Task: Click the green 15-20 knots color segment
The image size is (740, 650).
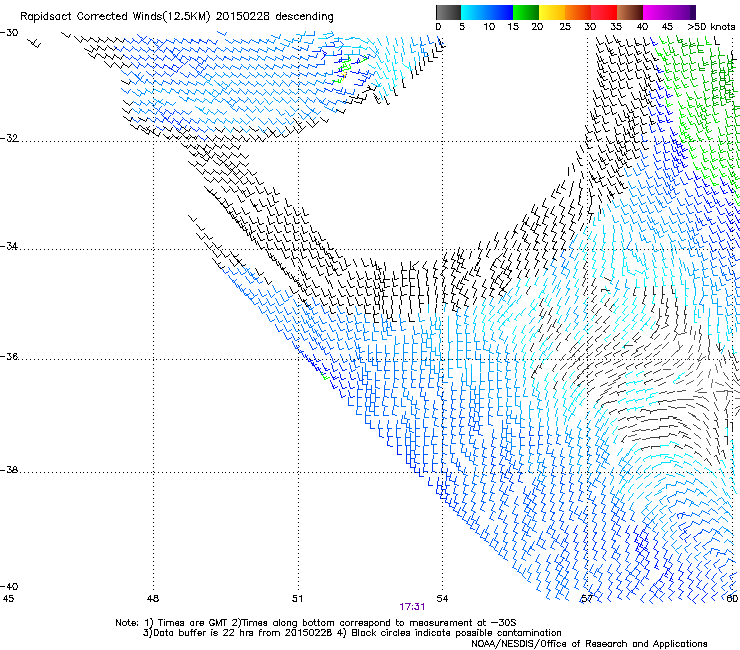Action: [x=526, y=12]
